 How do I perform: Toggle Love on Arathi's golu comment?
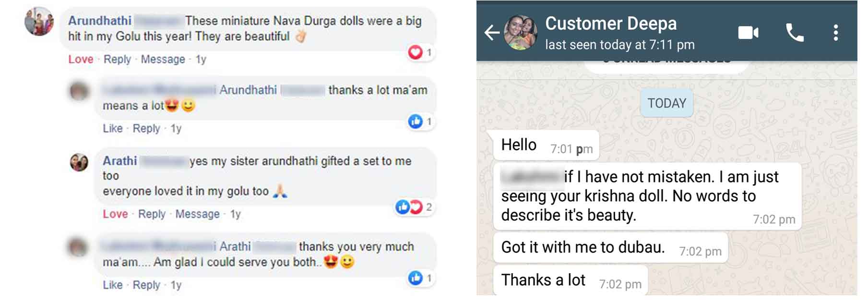(115, 214)
